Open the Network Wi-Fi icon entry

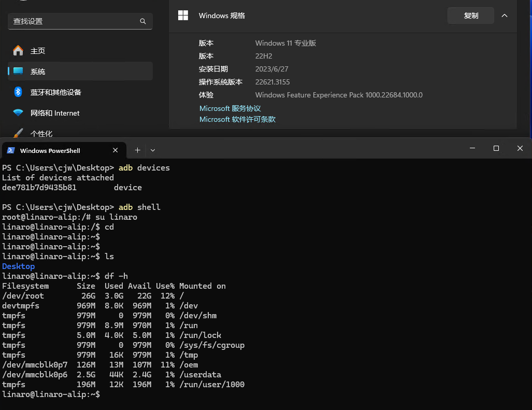pyautogui.click(x=18, y=112)
